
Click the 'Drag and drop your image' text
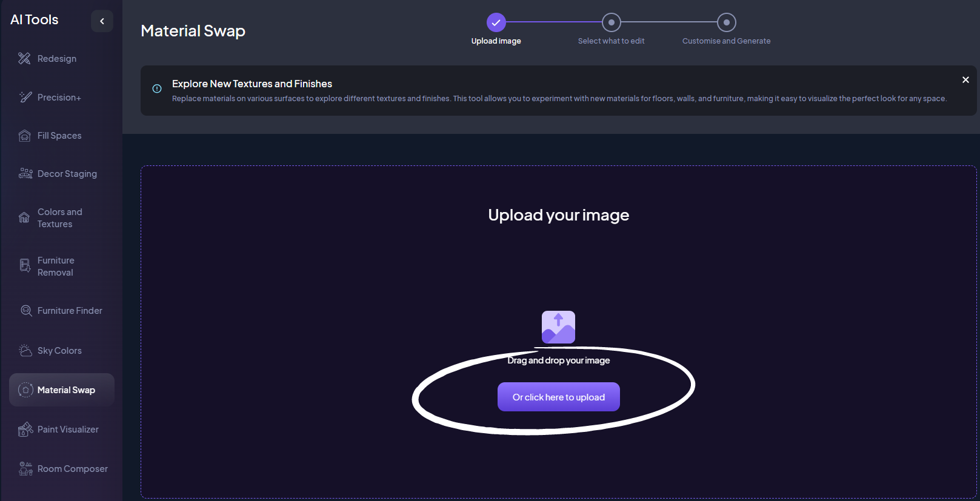coord(558,360)
